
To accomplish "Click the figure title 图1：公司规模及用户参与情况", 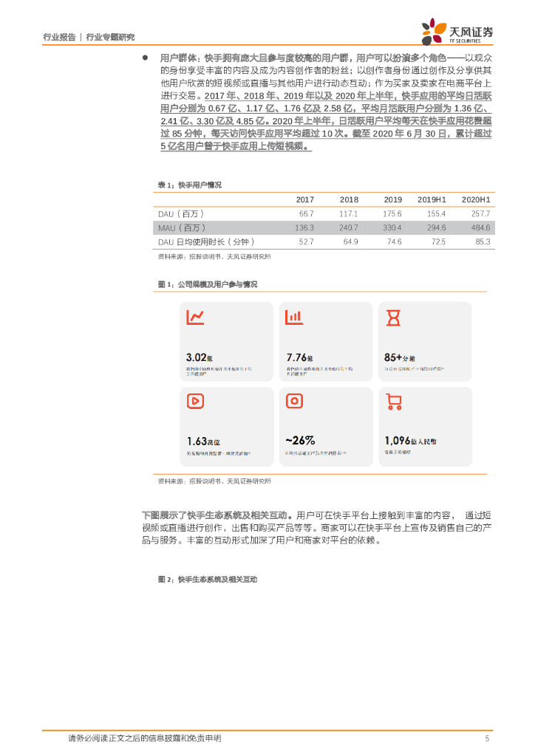I will (x=208, y=284).
